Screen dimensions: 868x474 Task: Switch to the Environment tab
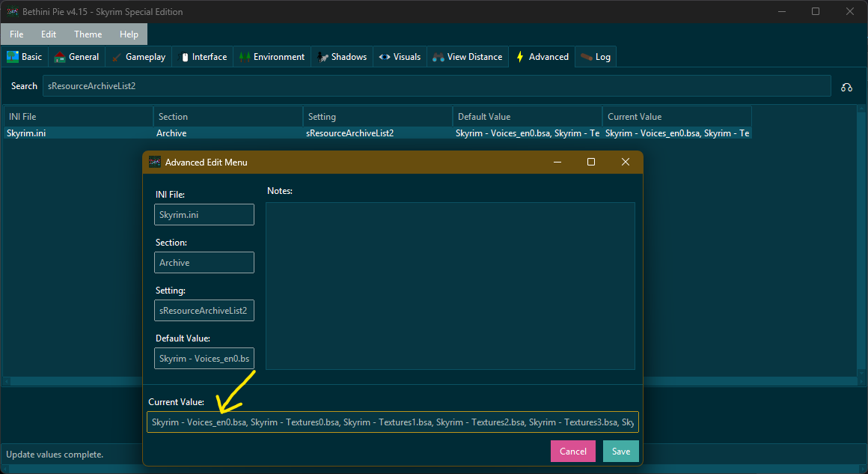272,56
